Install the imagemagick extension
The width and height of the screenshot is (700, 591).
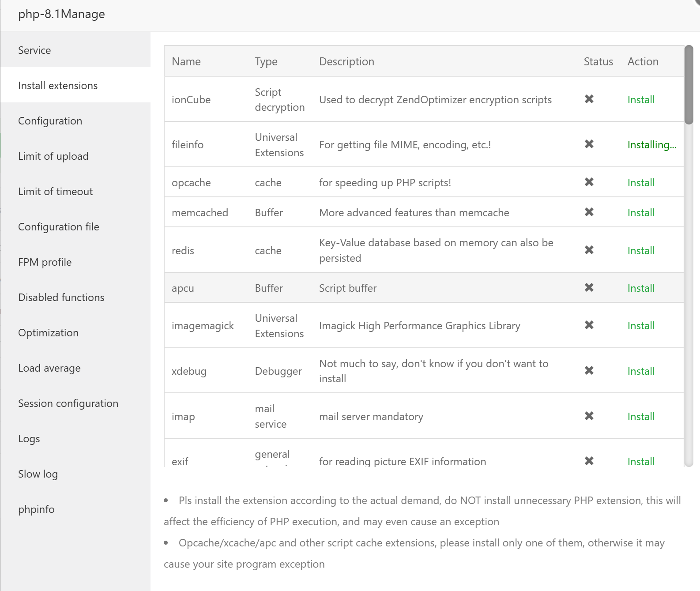(641, 326)
